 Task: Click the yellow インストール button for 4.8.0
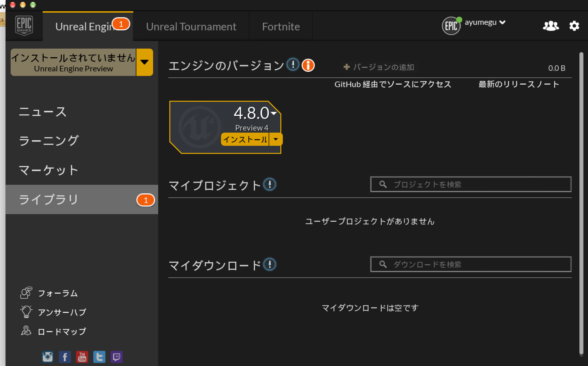(x=245, y=139)
